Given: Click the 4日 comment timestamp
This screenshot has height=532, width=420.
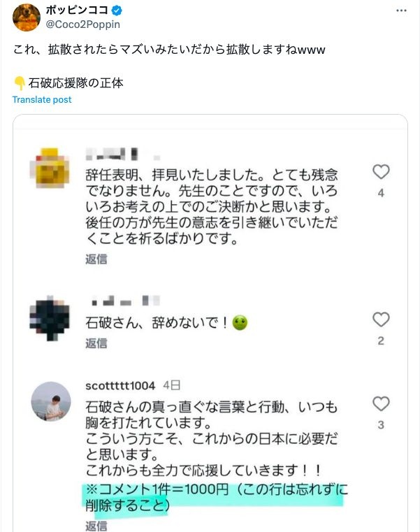Looking at the screenshot, I should (171, 386).
